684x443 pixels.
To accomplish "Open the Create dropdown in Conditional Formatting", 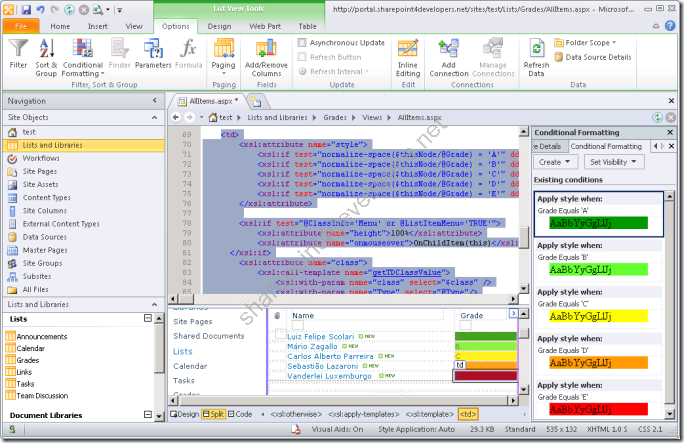I will tap(555, 162).
